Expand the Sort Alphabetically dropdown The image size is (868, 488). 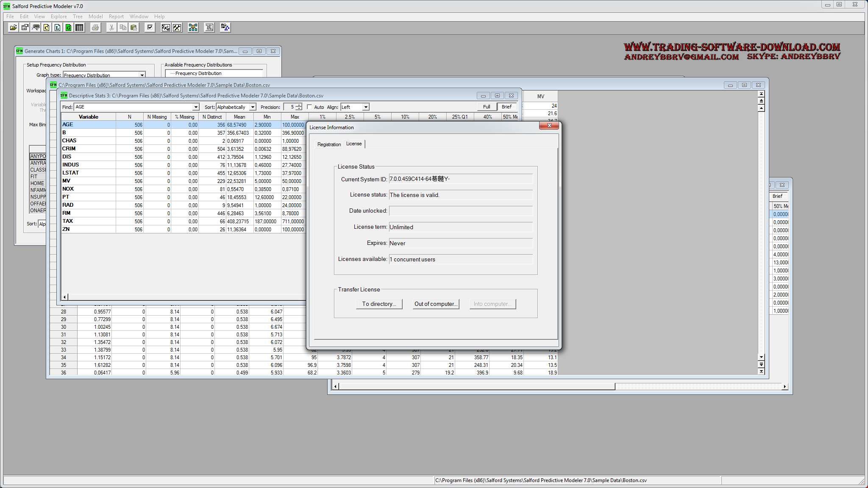253,107
